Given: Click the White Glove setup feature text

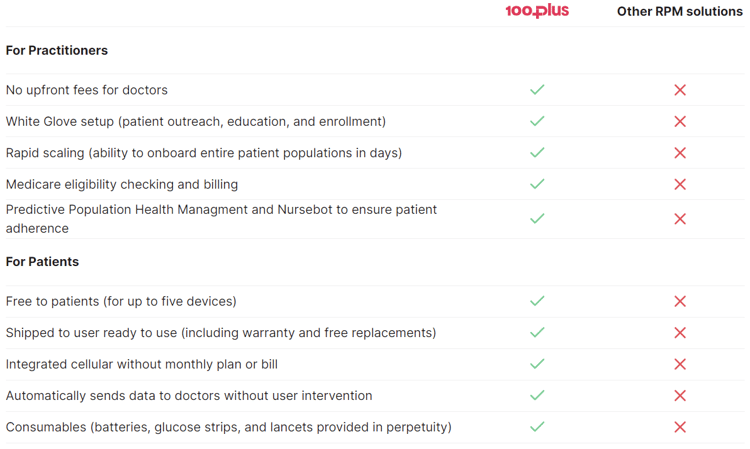Looking at the screenshot, I should tap(196, 121).
